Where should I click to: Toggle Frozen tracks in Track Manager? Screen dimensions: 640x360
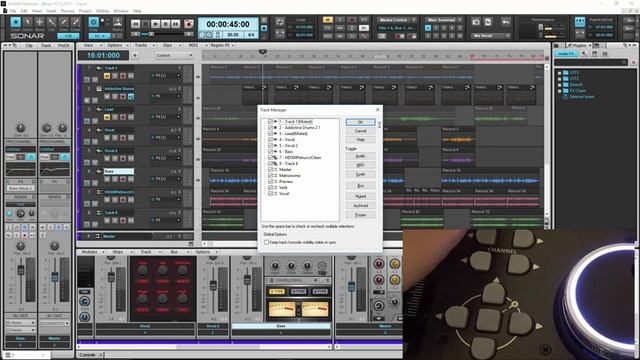360,215
